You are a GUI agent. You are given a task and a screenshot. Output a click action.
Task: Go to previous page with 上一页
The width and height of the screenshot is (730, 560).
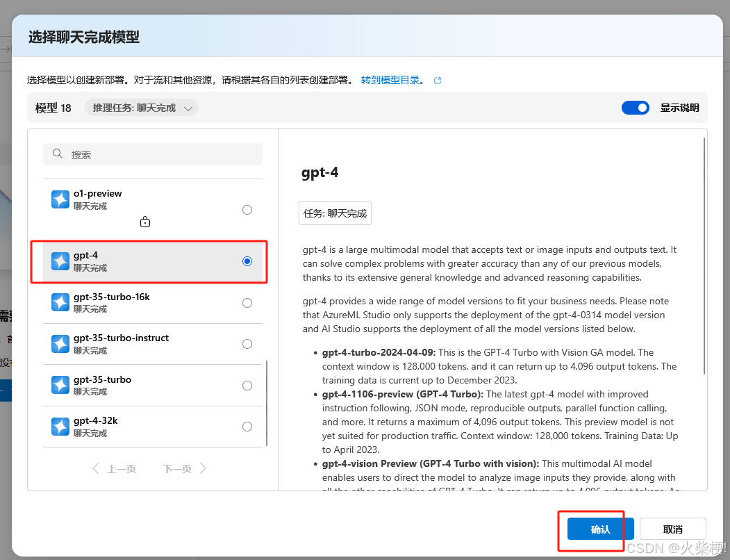pyautogui.click(x=115, y=469)
